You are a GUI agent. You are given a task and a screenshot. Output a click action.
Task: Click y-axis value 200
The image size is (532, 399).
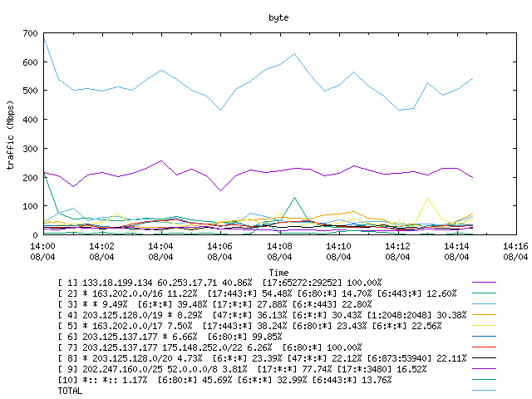(x=30, y=177)
